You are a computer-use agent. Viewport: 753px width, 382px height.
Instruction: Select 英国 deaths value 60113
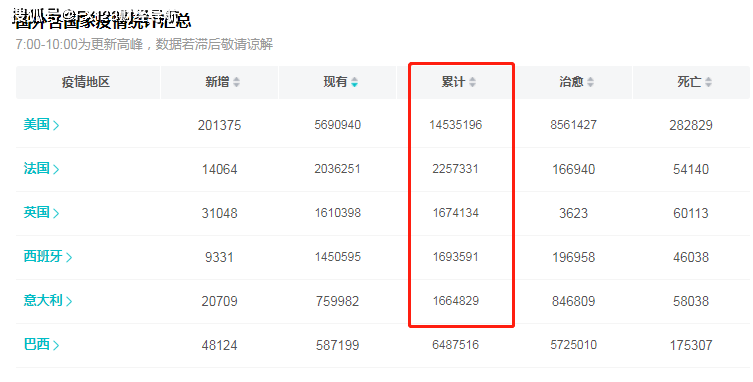[691, 213]
